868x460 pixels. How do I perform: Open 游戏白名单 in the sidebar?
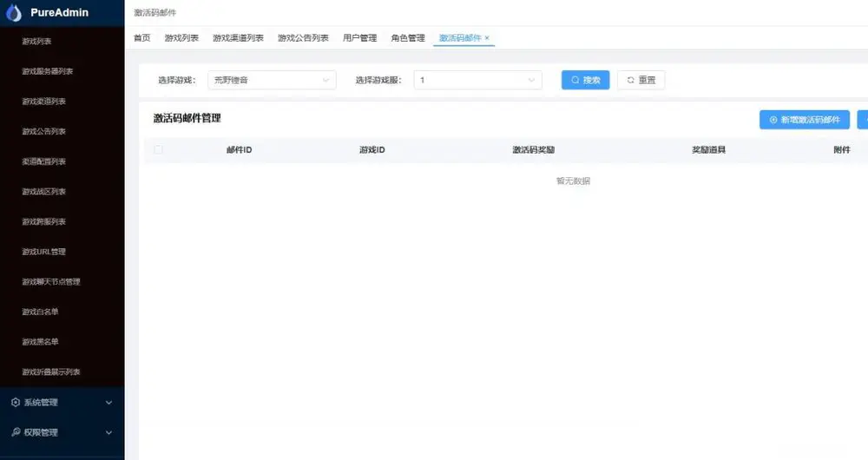40,312
